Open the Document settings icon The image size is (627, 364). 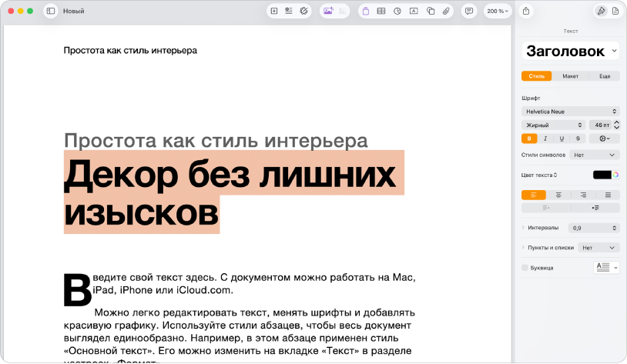coord(615,12)
